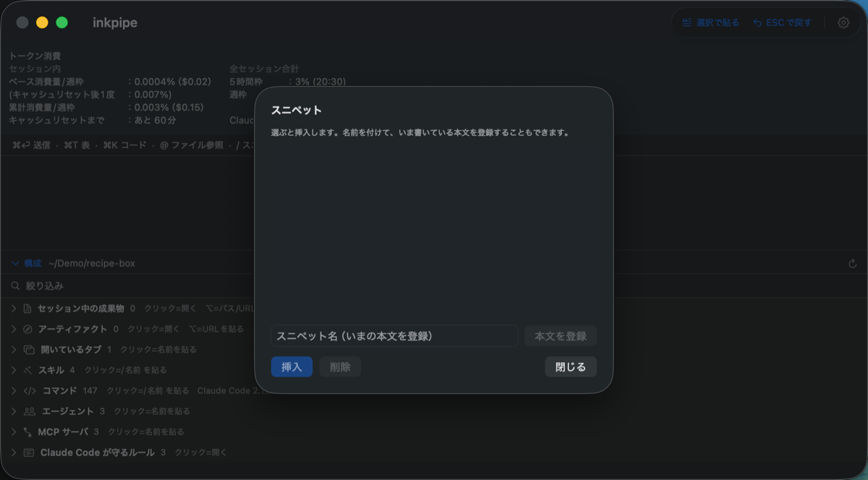Click the inkpipe window title
868x480 pixels.
(x=115, y=22)
